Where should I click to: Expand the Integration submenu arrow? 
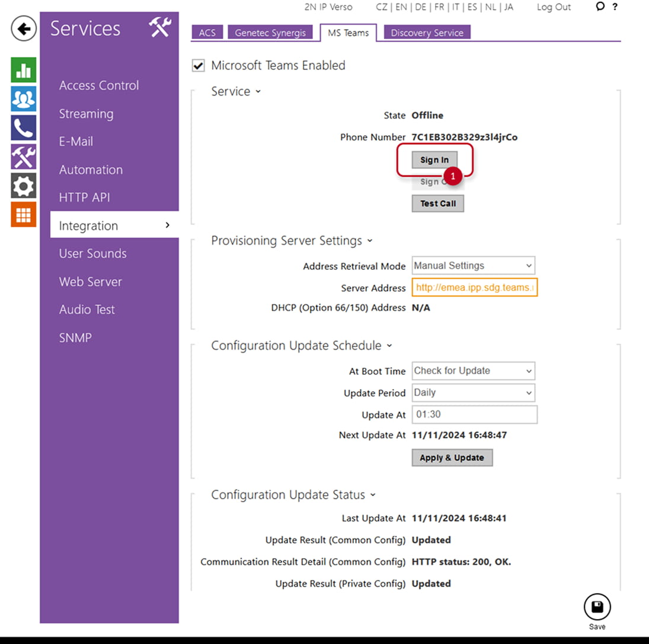pos(167,225)
